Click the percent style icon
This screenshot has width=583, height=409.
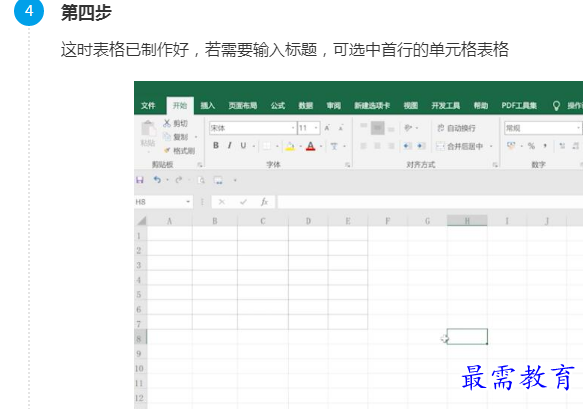pyautogui.click(x=531, y=146)
